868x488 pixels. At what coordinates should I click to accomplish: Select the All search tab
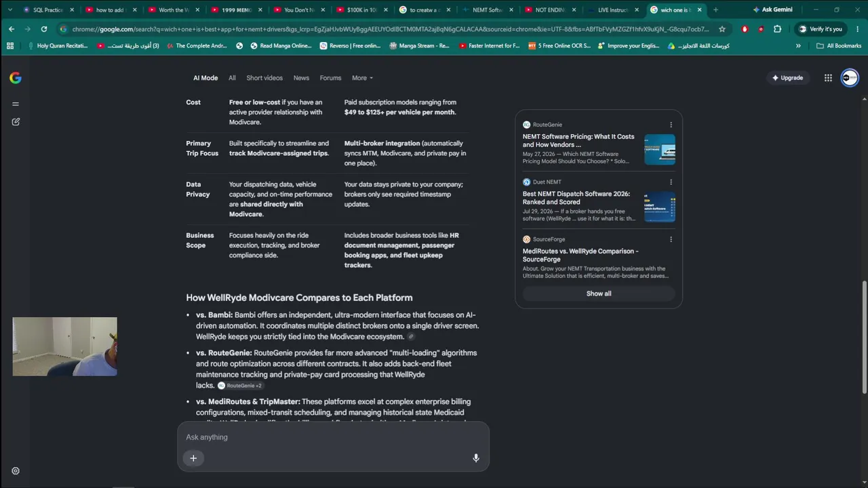click(x=232, y=78)
